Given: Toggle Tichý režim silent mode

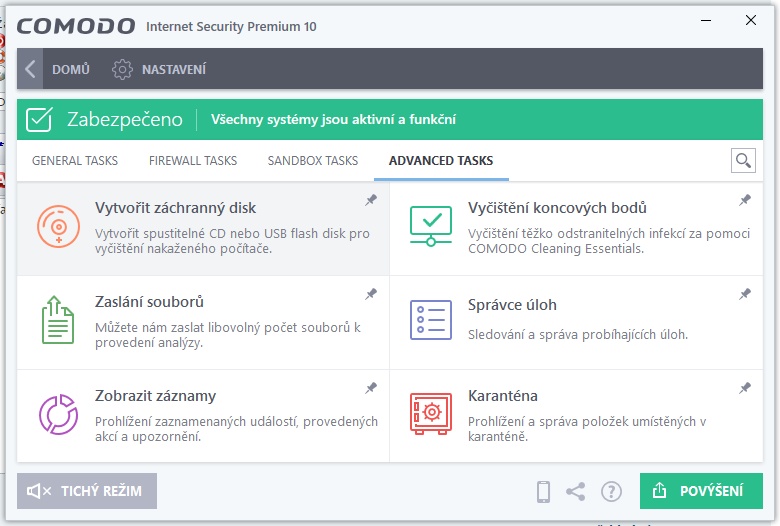Looking at the screenshot, I should (87, 491).
